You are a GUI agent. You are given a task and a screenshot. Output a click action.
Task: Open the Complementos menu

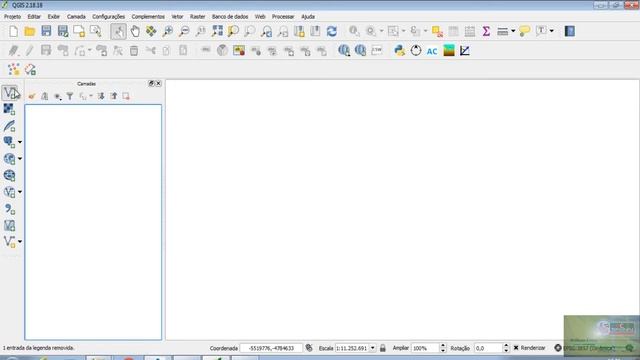click(x=148, y=17)
